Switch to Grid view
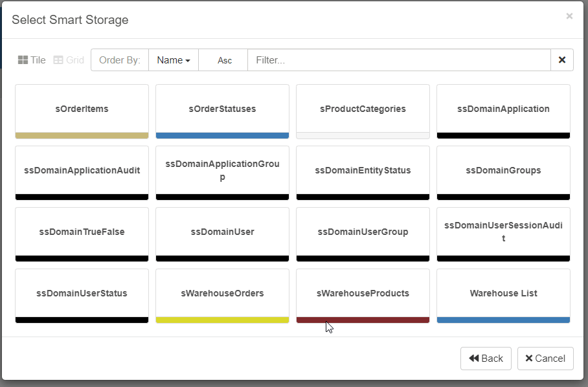Viewport: 588px width, 387px height. coord(69,60)
